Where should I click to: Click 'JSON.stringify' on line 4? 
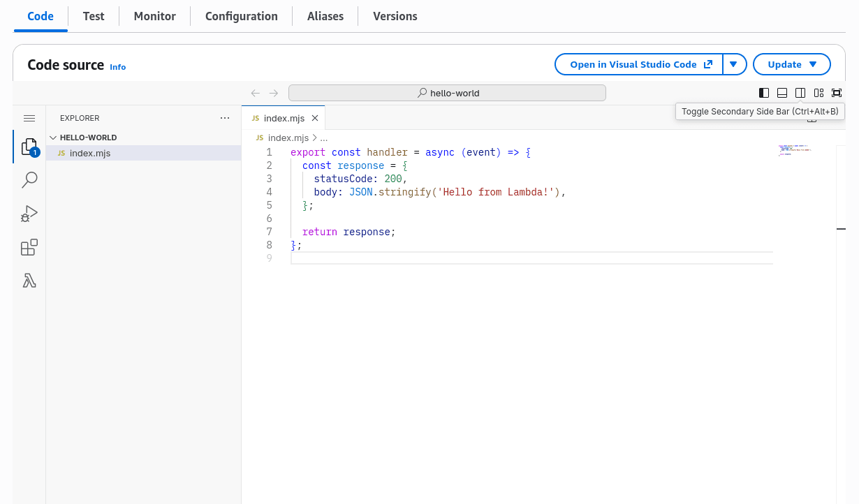[390, 192]
